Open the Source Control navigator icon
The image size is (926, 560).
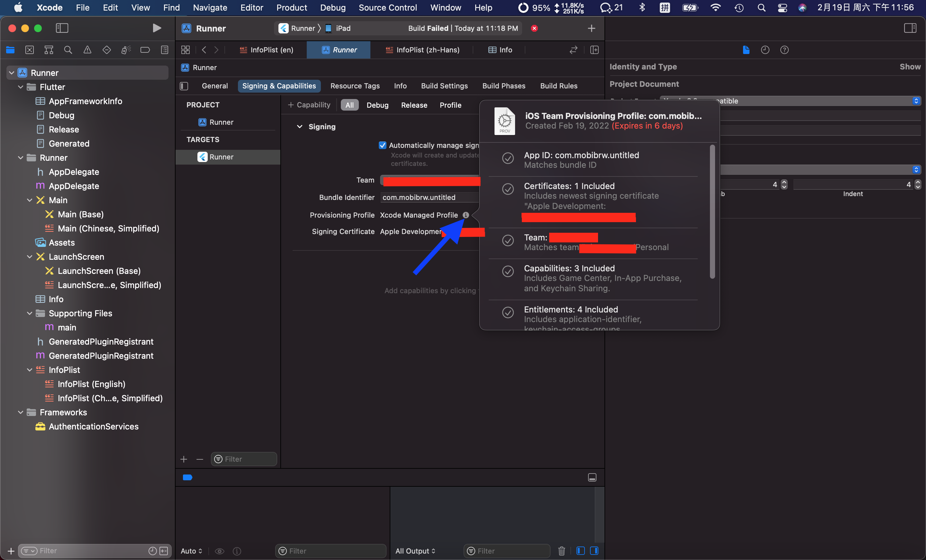[30, 50]
